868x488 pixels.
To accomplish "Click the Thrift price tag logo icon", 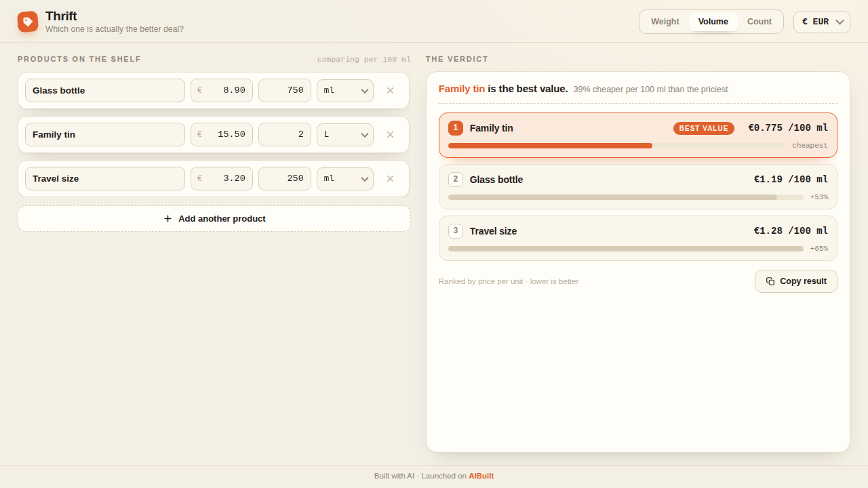I will [28, 22].
